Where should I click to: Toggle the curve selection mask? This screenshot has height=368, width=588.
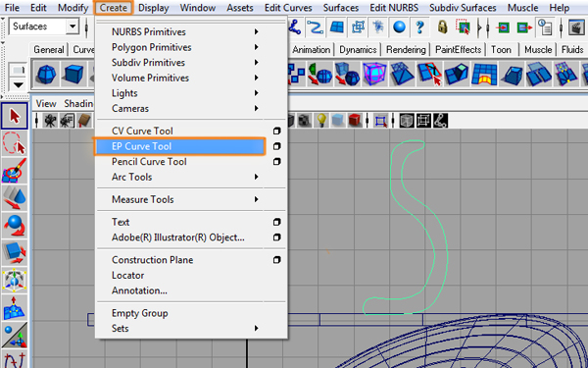click(x=315, y=27)
